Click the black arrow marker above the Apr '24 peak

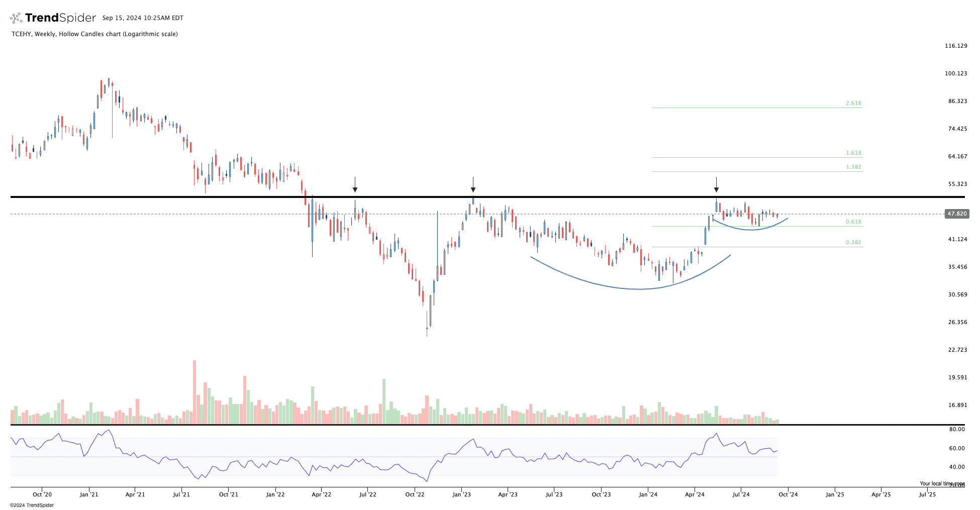pyautogui.click(x=716, y=186)
